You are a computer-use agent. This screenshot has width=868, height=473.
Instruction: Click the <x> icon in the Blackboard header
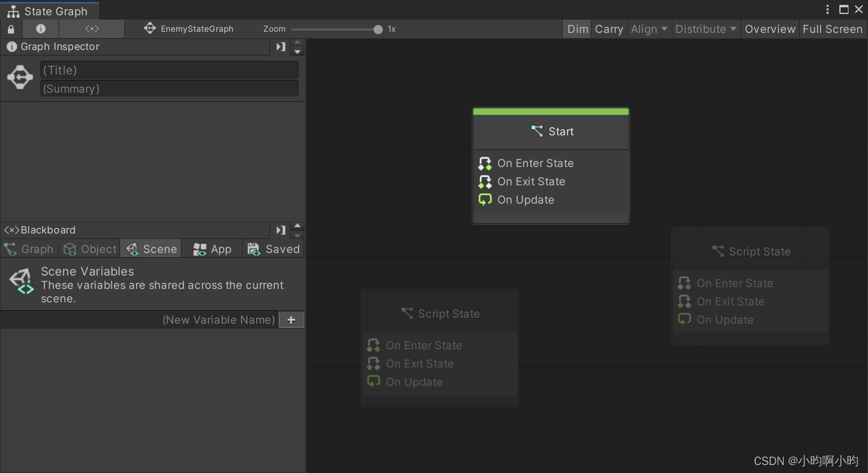click(11, 230)
